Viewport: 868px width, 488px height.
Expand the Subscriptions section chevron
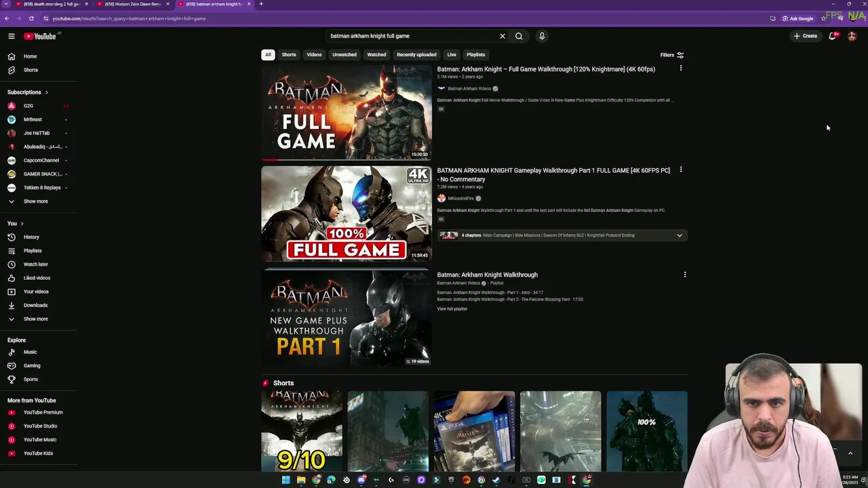tap(46, 92)
